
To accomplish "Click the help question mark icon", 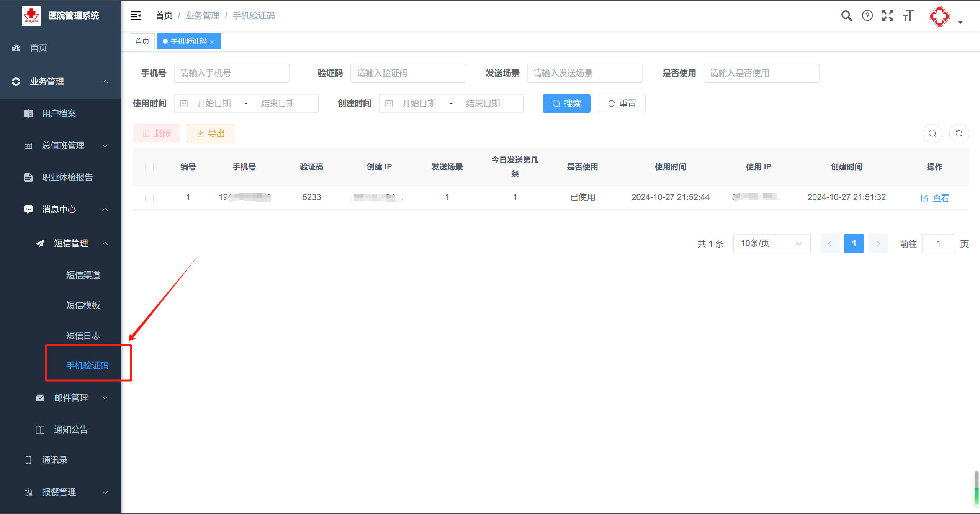I will [867, 16].
